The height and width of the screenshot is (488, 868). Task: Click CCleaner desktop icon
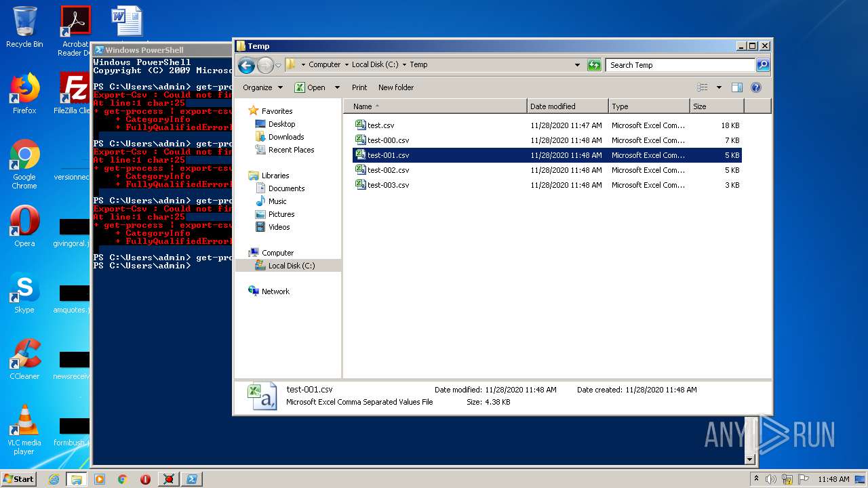[24, 359]
